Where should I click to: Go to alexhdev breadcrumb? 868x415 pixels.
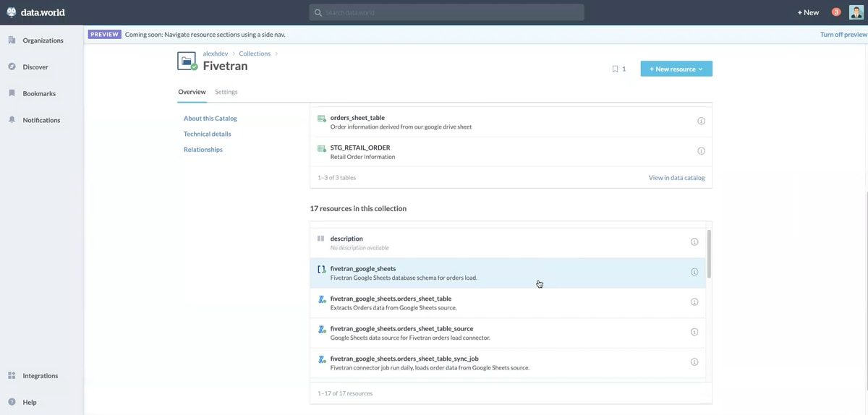coord(216,54)
